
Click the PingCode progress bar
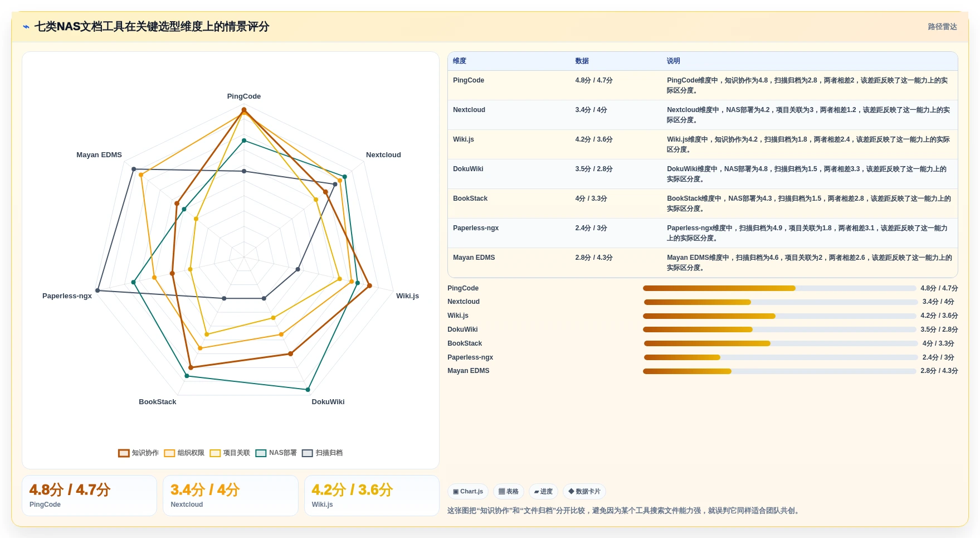779,288
